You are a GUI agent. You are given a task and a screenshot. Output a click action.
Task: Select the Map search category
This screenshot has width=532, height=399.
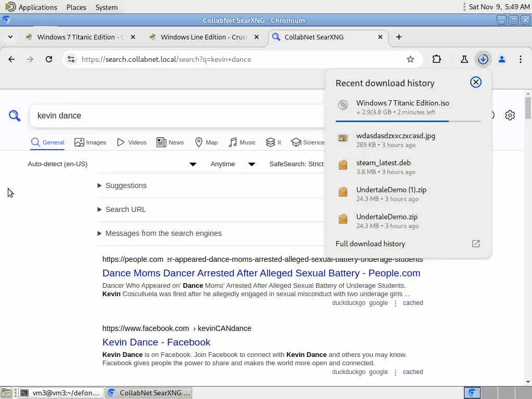pyautogui.click(x=206, y=142)
